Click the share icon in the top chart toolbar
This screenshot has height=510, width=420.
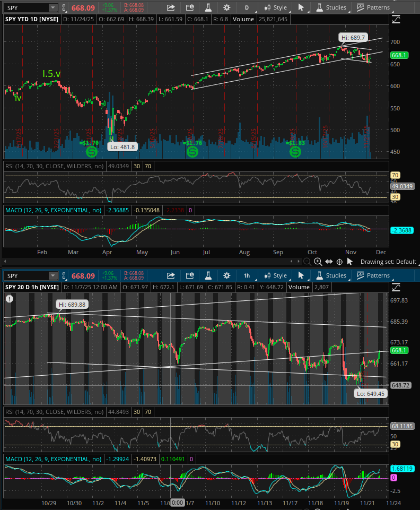point(171,7)
